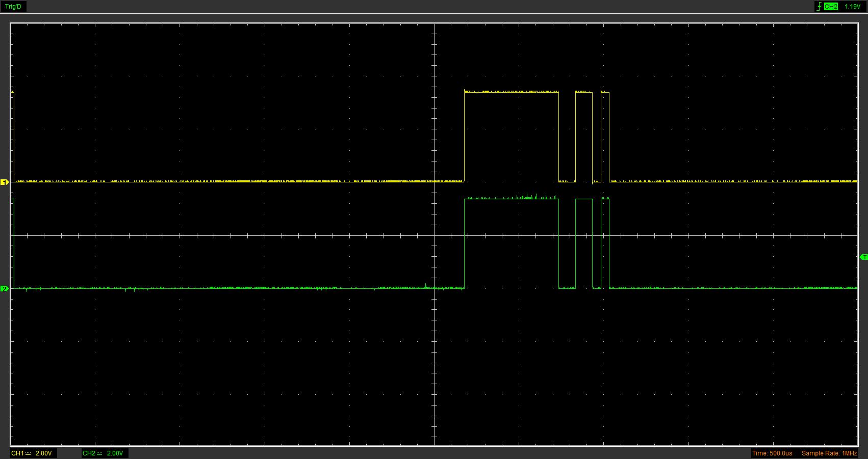Click the top of the middle green pulse

(x=584, y=199)
